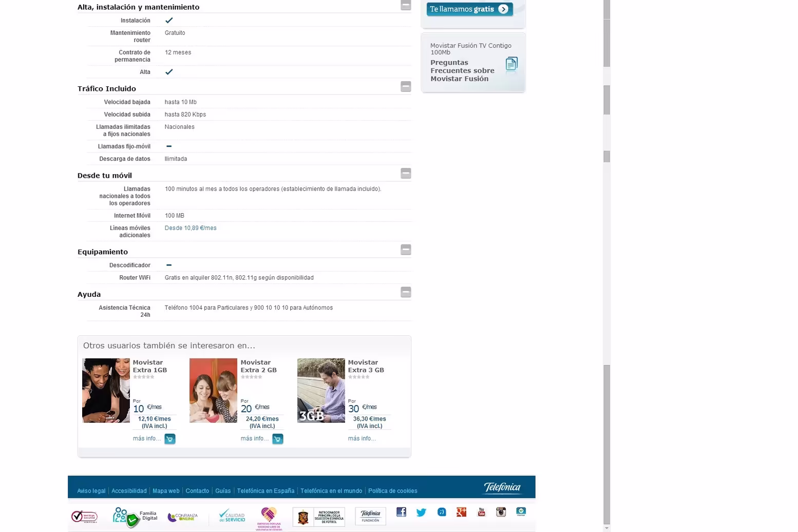Click the 36,30 €/mes IVA incl. price
This screenshot has width=798, height=532.
[x=370, y=423]
